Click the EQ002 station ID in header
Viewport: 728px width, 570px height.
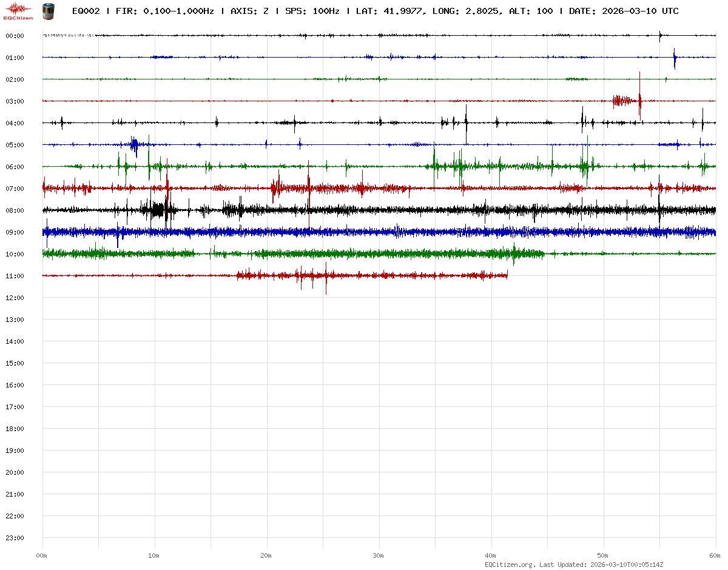click(86, 11)
